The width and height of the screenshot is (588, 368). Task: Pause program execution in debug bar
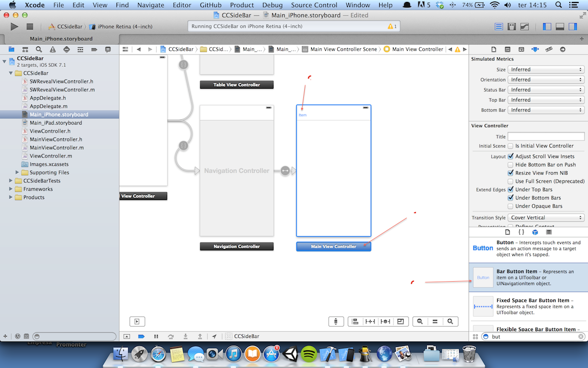click(x=156, y=336)
